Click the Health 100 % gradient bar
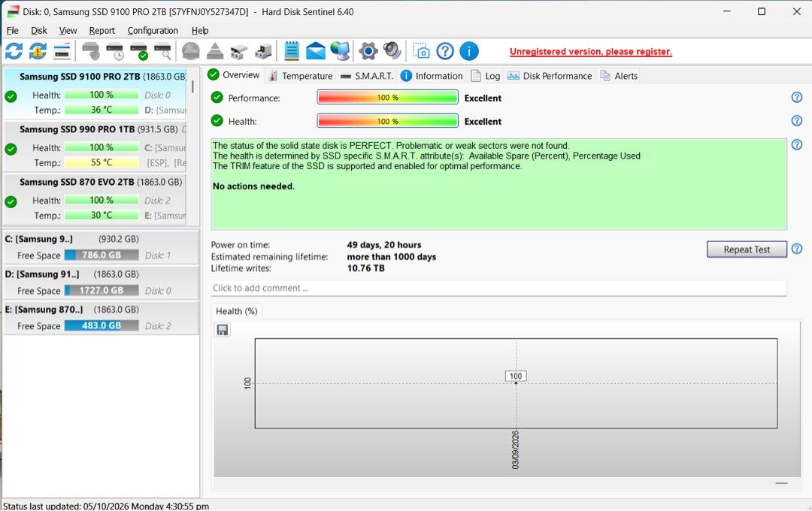Viewport: 812px width, 511px height. [387, 121]
